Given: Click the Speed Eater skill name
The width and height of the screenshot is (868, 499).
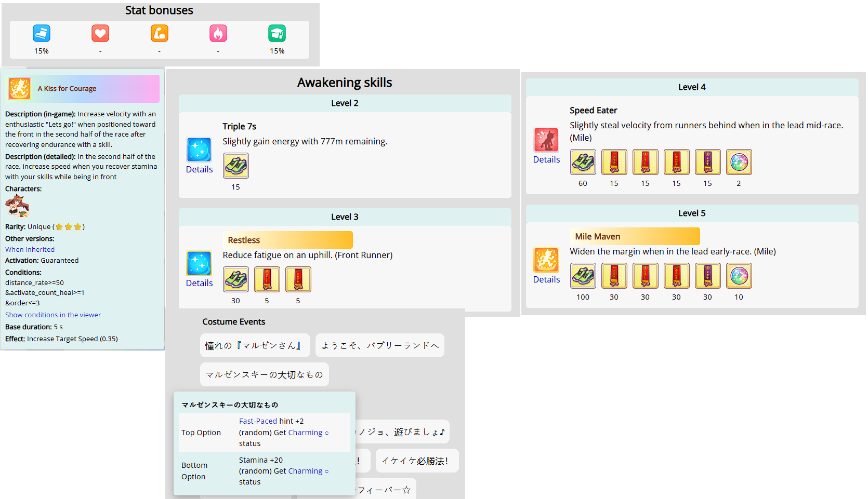Looking at the screenshot, I should 594,110.
